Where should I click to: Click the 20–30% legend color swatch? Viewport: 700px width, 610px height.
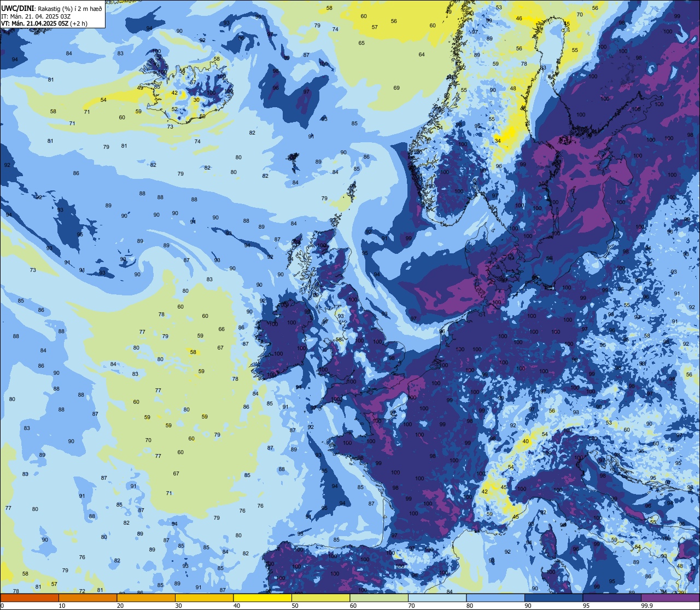click(x=146, y=597)
